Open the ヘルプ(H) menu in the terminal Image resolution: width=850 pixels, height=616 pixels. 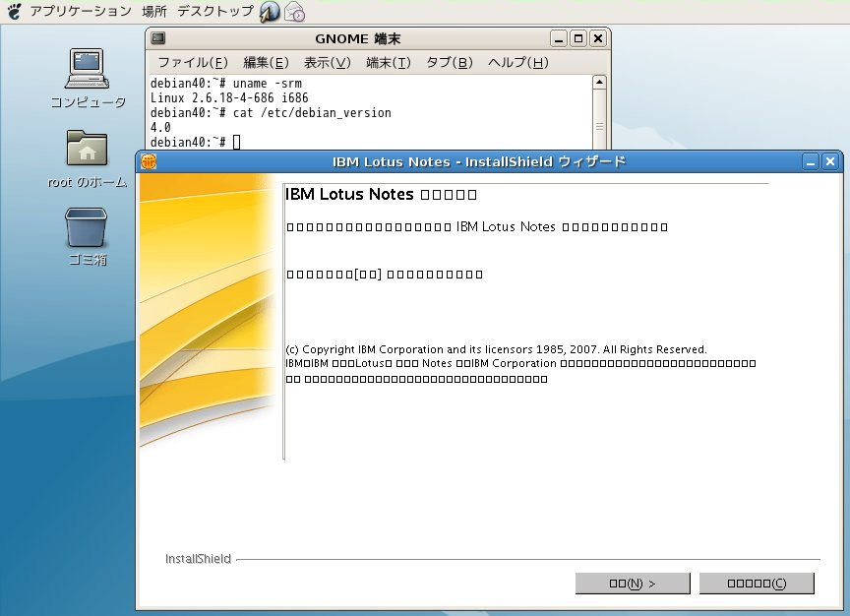[x=518, y=63]
